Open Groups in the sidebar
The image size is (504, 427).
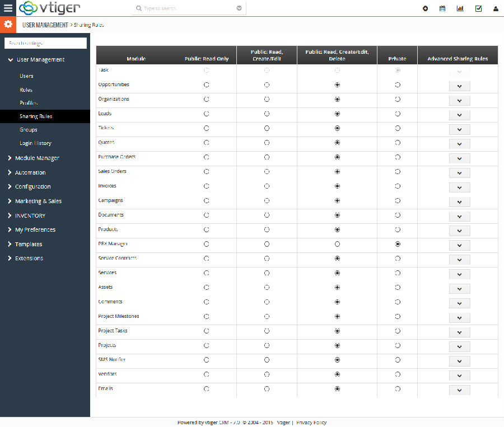29,129
